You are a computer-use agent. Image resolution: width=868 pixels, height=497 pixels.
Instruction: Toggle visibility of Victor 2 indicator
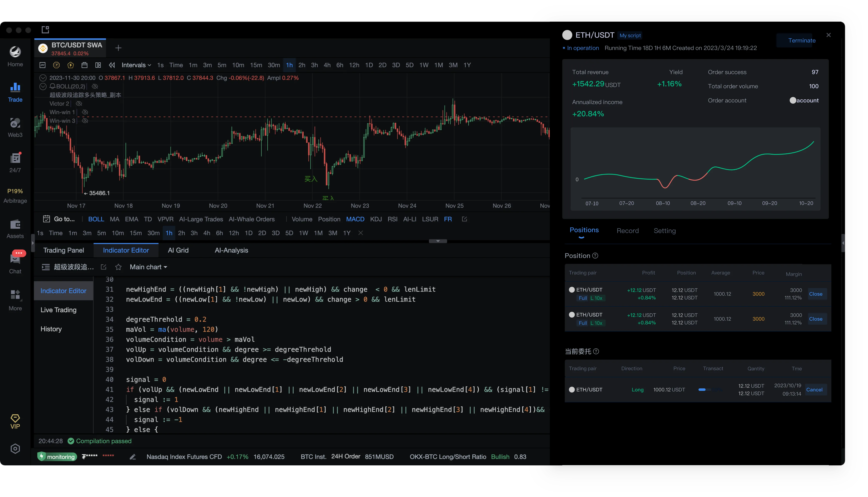point(79,103)
